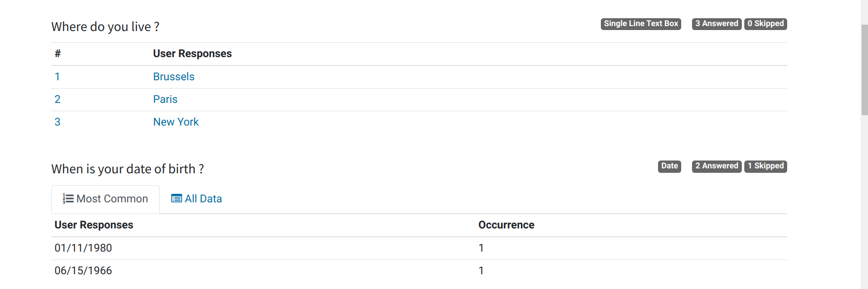
Task: Click the Where do you live question title
Action: (x=105, y=26)
